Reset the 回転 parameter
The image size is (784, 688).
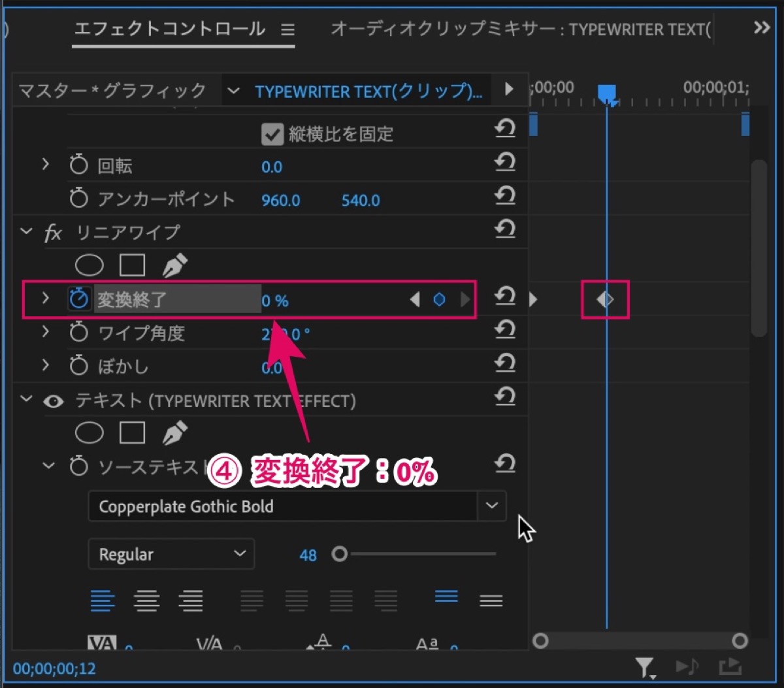[504, 161]
